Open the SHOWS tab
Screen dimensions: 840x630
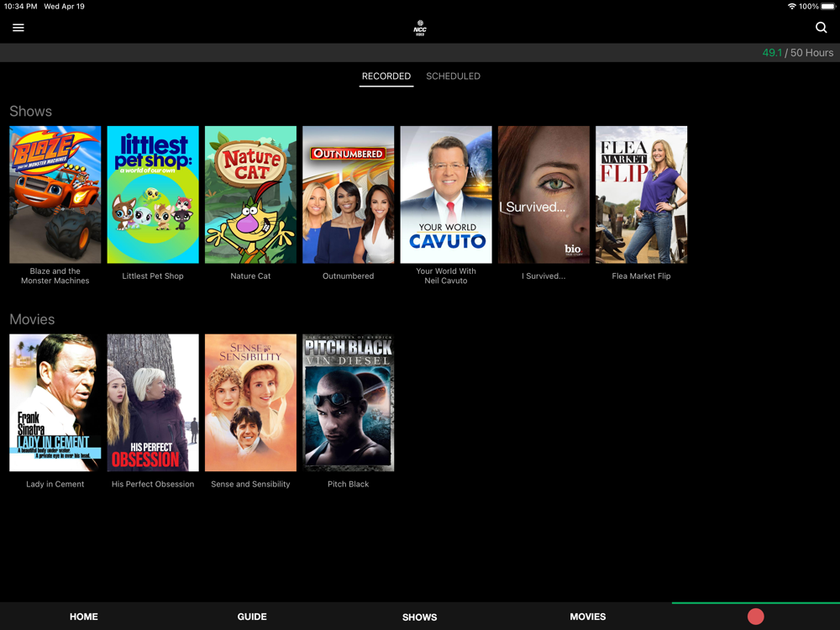pos(419,617)
